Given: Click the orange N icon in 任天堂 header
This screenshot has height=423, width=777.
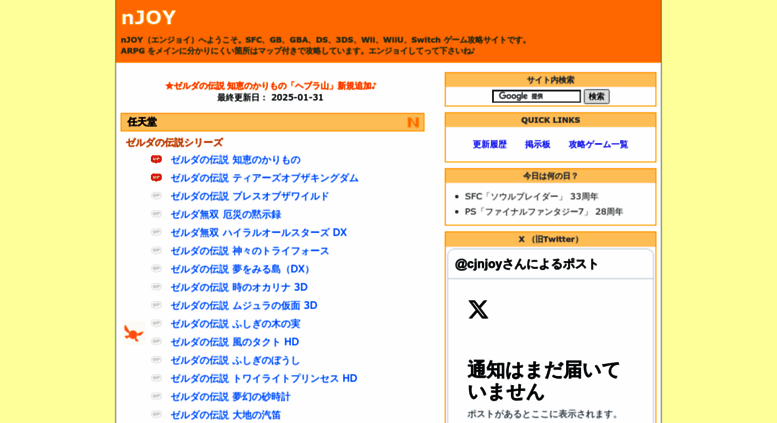Looking at the screenshot, I should tap(413, 122).
